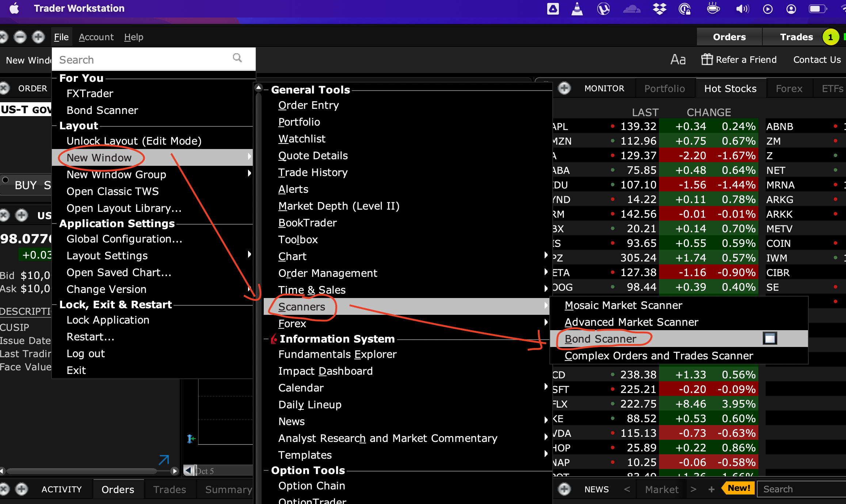
Task: Click the Complex Orders and Trades Scanner
Action: (x=658, y=356)
